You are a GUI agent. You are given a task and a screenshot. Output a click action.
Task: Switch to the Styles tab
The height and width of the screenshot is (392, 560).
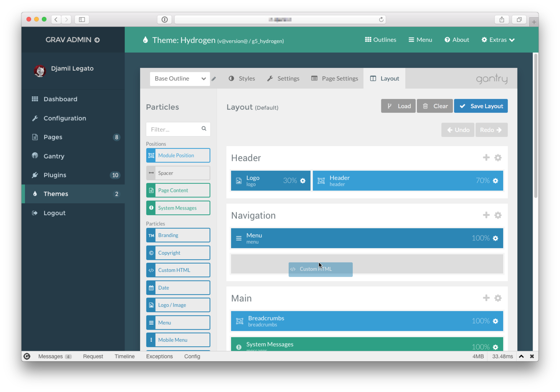(x=242, y=79)
